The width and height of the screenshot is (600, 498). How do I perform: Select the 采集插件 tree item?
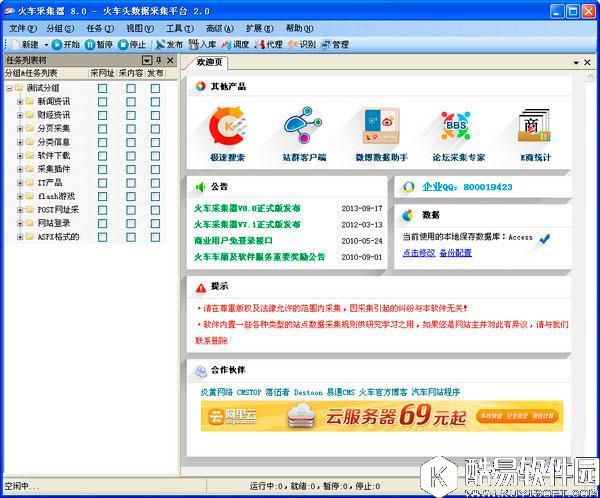tap(54, 169)
